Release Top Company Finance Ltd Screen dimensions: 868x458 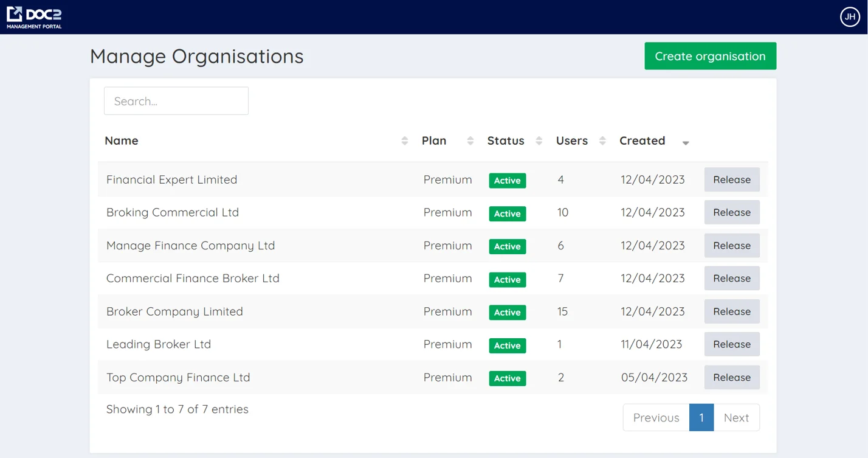tap(732, 377)
